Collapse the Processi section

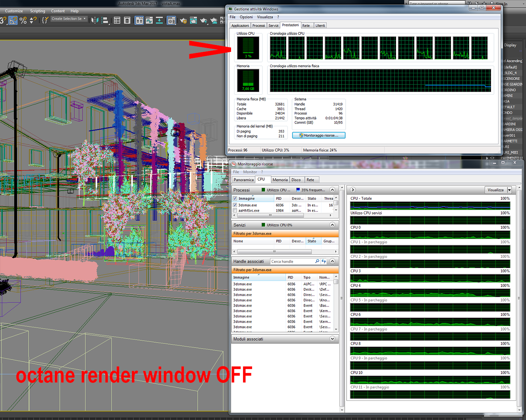coord(332,190)
